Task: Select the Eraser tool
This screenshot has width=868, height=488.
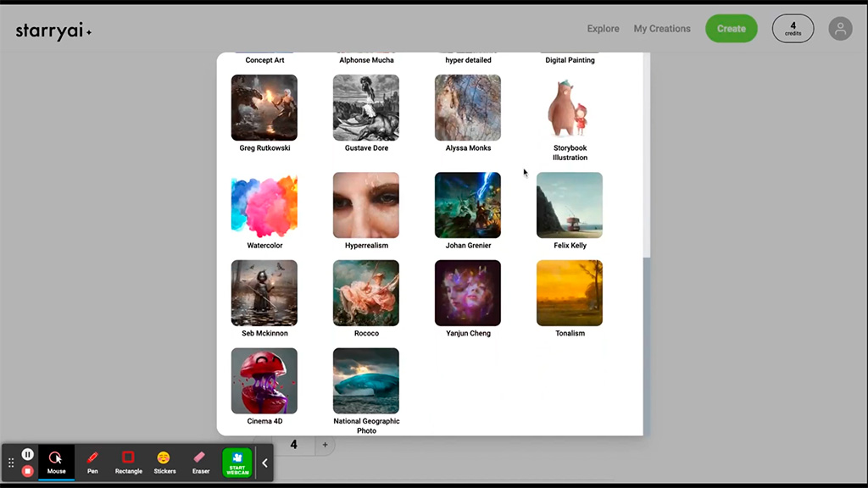Action: (x=200, y=462)
